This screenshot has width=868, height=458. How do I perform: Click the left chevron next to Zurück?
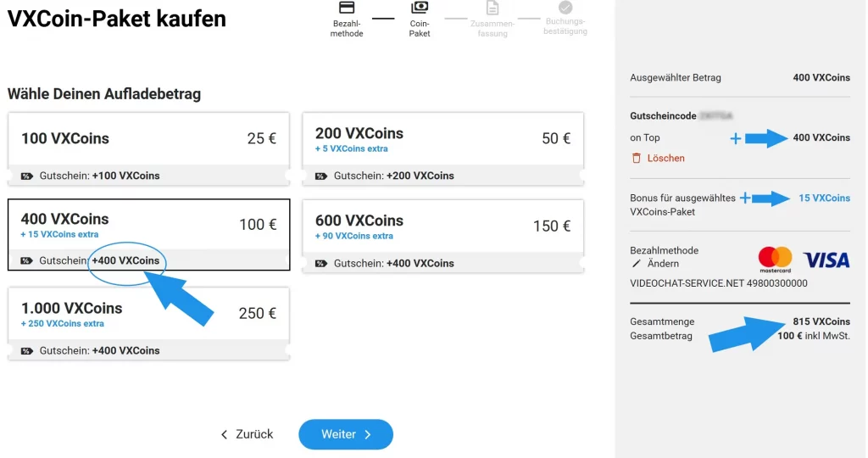[x=224, y=435]
